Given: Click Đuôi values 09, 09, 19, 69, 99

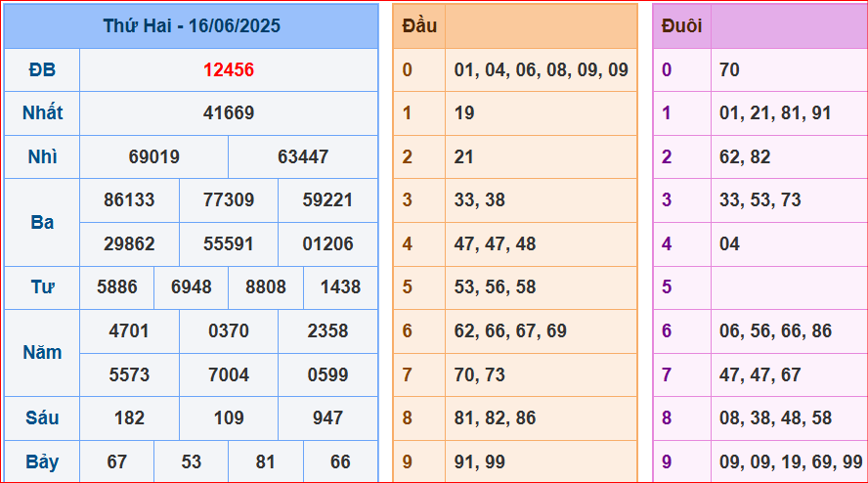Looking at the screenshot, I should coord(791,461).
